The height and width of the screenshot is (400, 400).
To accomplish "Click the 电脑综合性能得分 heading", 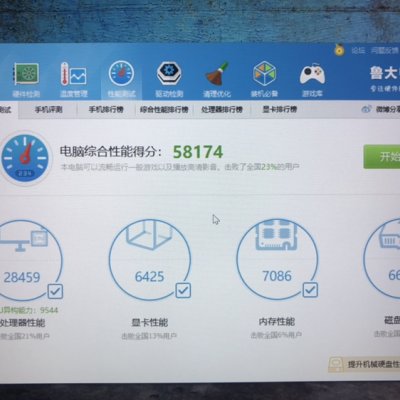I will point(111,152).
